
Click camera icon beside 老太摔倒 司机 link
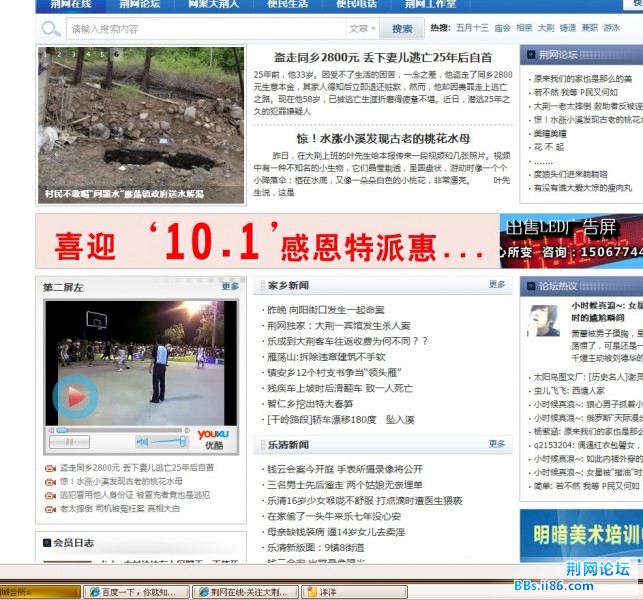pos(50,509)
